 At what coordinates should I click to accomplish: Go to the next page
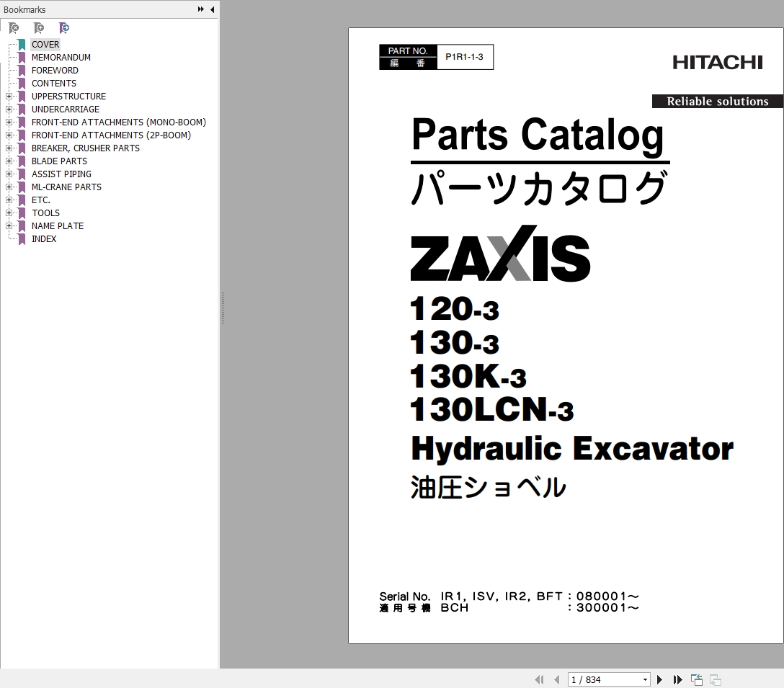[659, 679]
